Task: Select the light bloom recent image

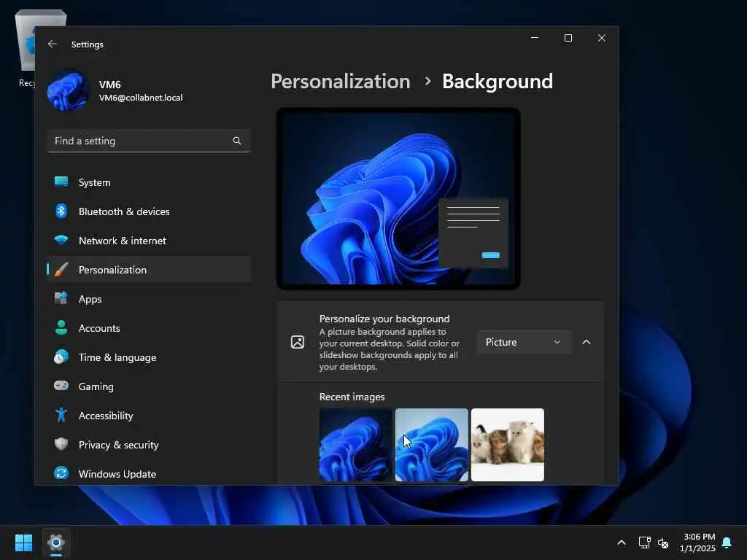Action: pos(432,444)
